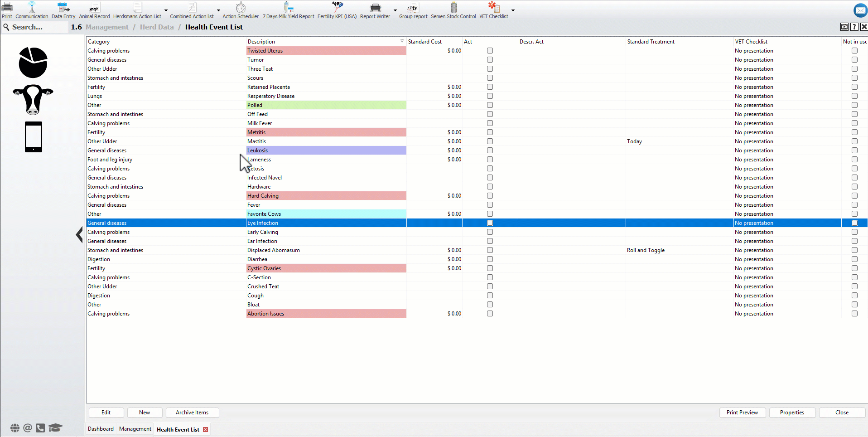This screenshot has width=868, height=437.
Task: Select the cyan Favorite Cows cell
Action: [x=326, y=214]
